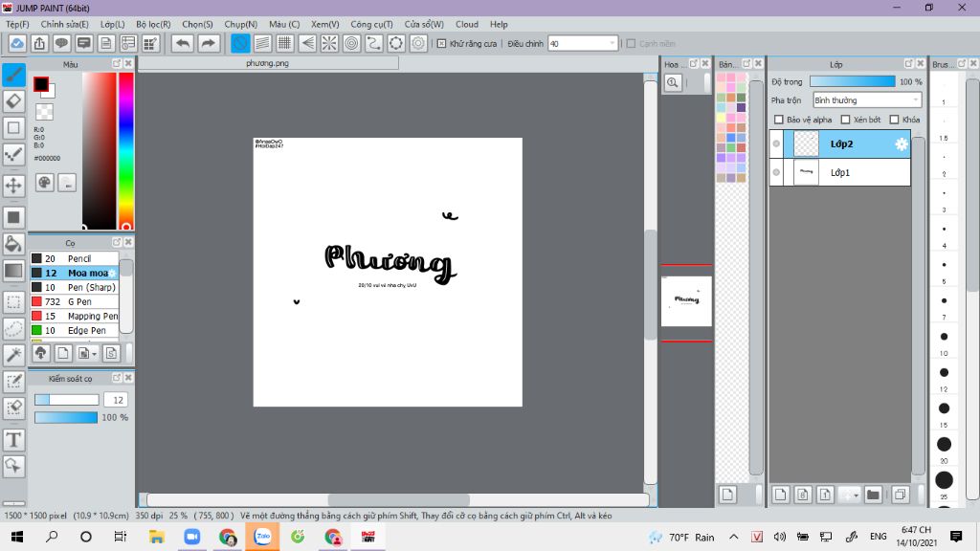Screen dimensions: 980x551
Task: Select the Bucket fill tool
Action: (x=13, y=244)
